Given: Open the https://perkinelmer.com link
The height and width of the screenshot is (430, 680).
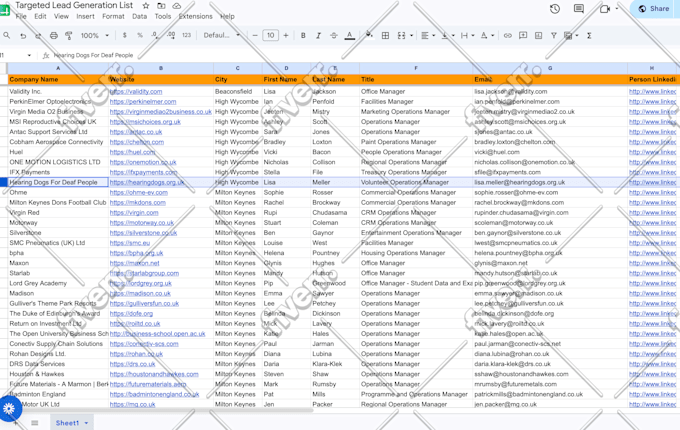Looking at the screenshot, I should pyautogui.click(x=143, y=101).
